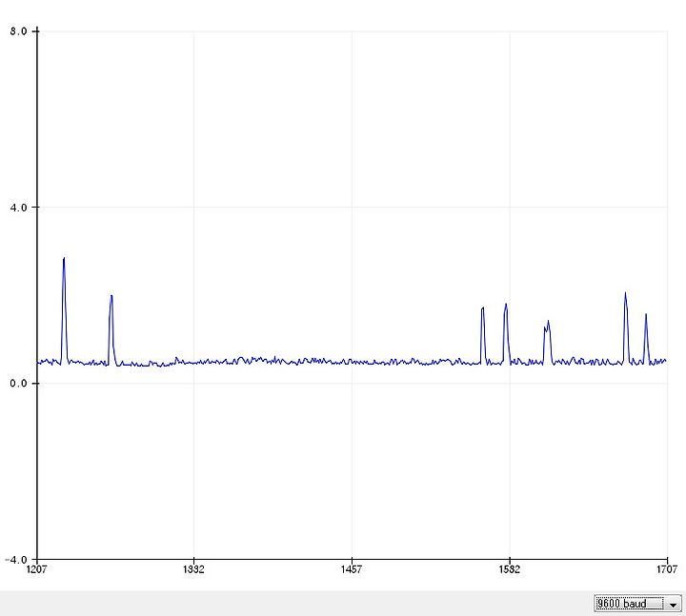Open the 9600 baud rate dropdown
The height and width of the screenshot is (616, 686).
[637, 604]
